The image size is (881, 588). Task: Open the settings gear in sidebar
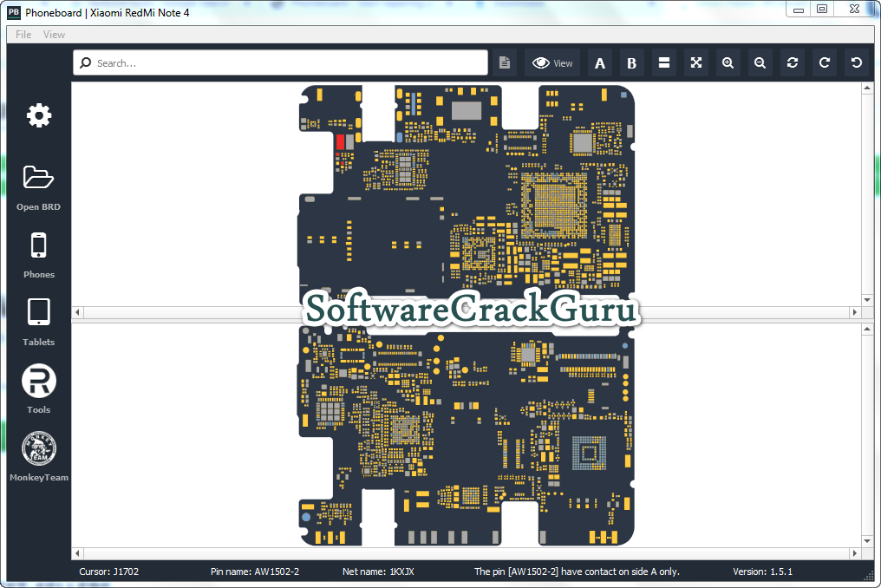[39, 115]
